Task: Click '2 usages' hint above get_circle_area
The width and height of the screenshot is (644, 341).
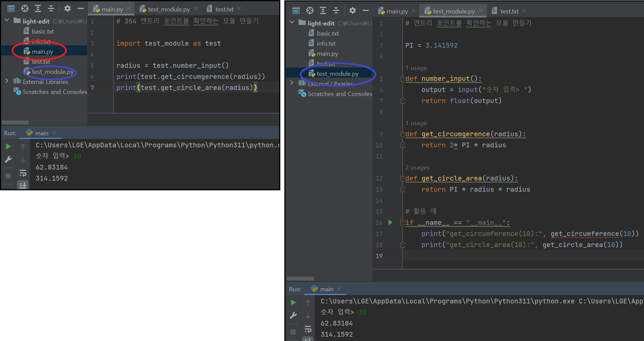Action: pyautogui.click(x=417, y=167)
